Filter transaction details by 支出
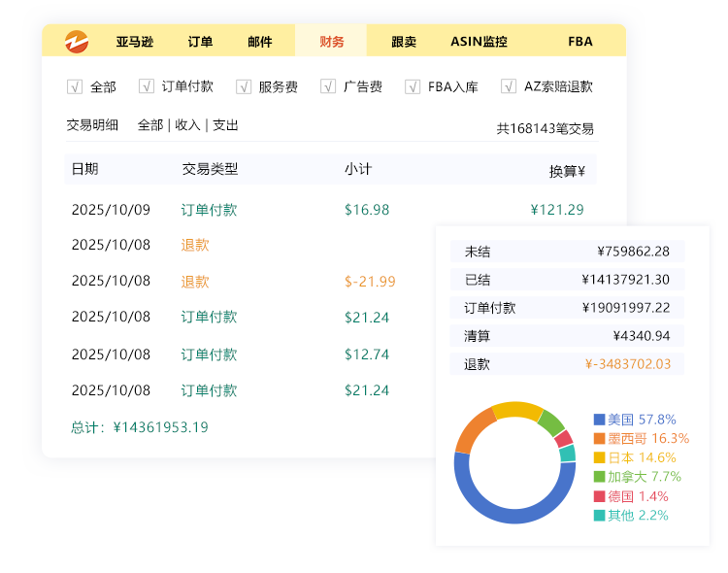 point(225,125)
